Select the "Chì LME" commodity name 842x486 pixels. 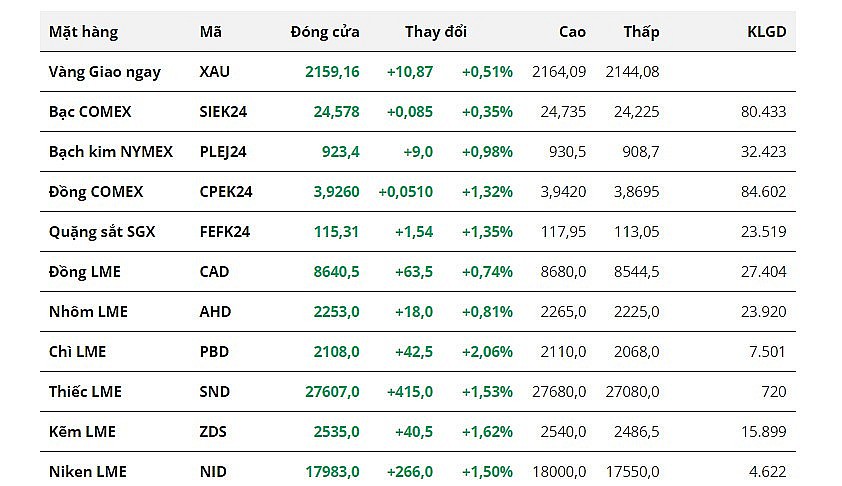tap(77, 352)
